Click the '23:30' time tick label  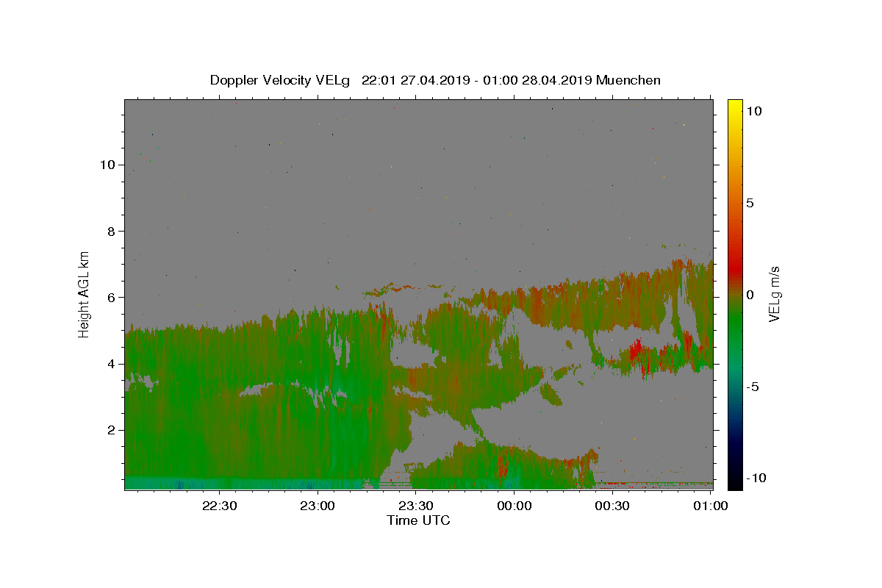(x=416, y=506)
